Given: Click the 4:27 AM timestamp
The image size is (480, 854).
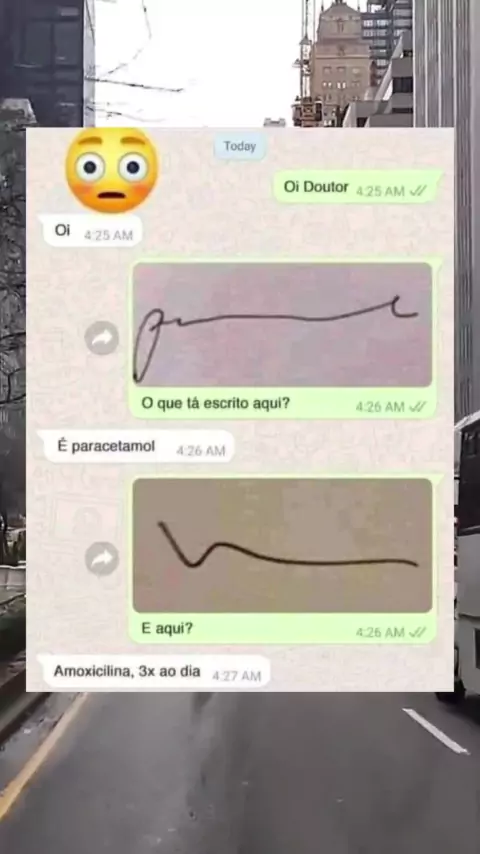Looking at the screenshot, I should pos(236,676).
